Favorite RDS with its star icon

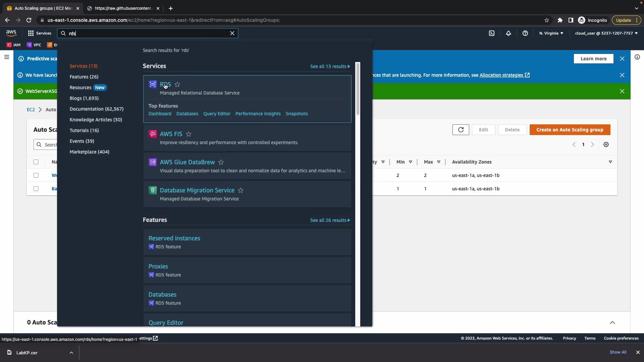[x=177, y=84]
